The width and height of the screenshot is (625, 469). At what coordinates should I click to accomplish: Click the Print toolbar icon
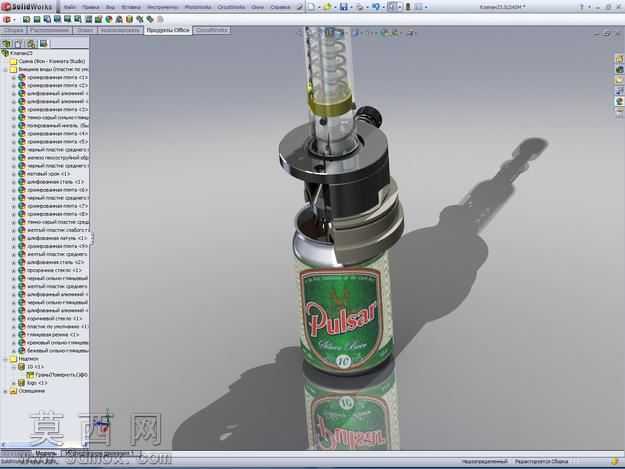[360, 6]
